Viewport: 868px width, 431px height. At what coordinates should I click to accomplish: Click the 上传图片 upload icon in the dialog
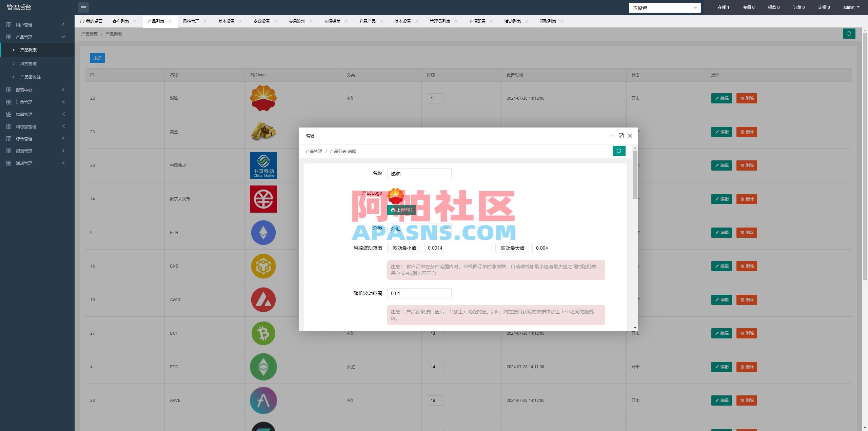392,210
